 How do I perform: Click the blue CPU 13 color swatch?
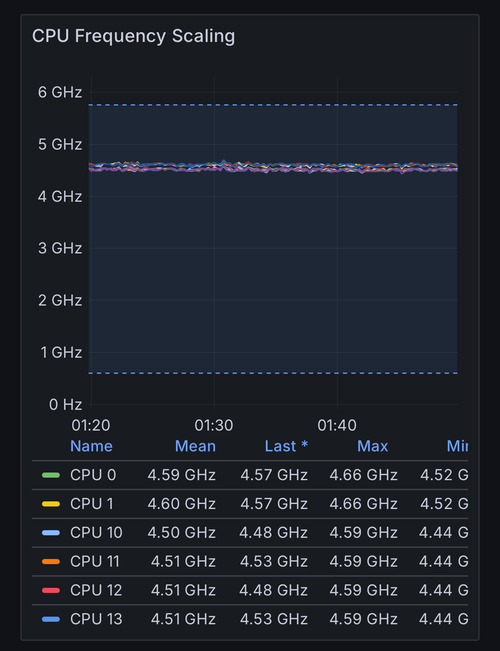pos(51,619)
